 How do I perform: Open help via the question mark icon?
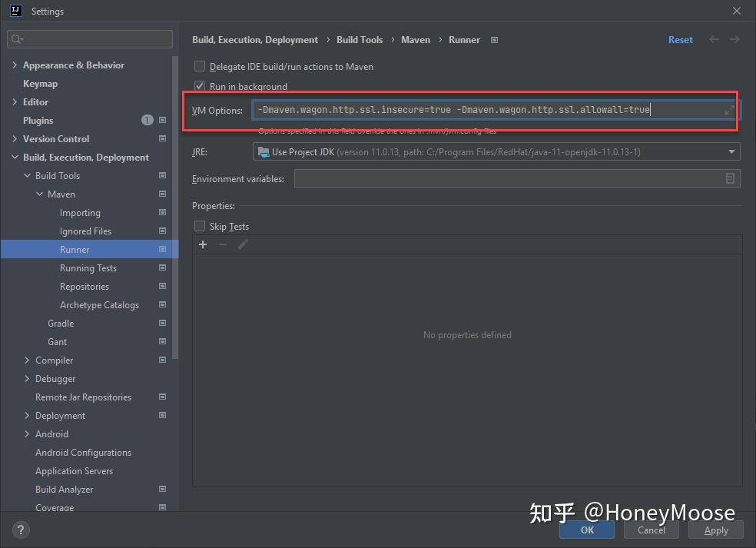[20, 530]
